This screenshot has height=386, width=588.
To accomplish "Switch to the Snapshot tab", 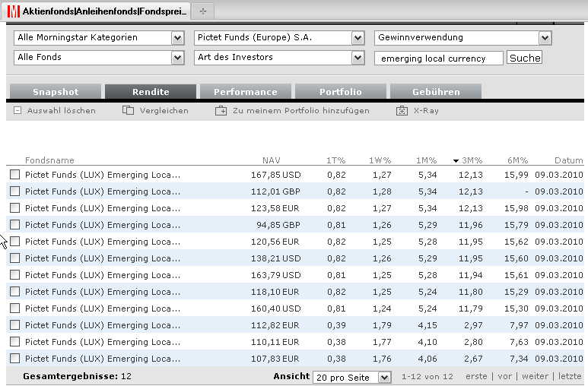I will pos(56,92).
